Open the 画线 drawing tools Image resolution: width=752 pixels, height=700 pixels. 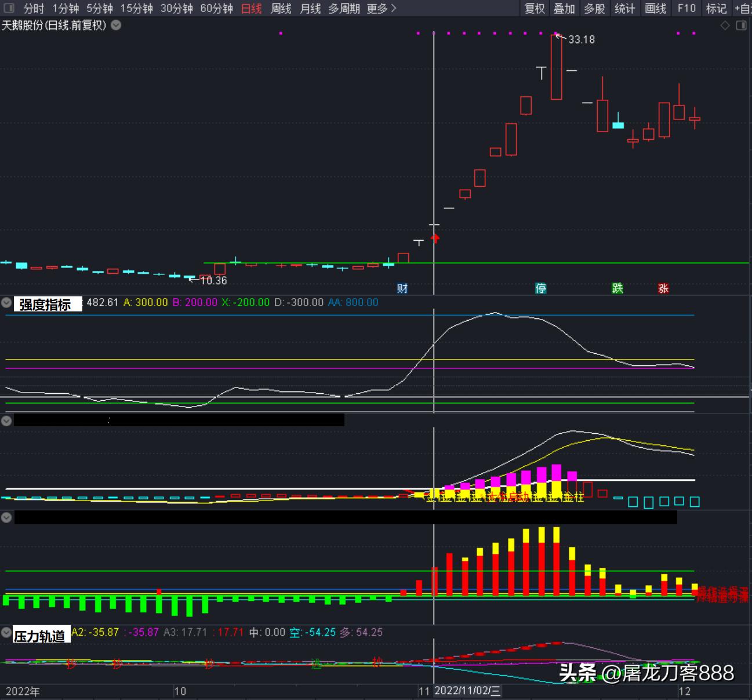(x=655, y=8)
